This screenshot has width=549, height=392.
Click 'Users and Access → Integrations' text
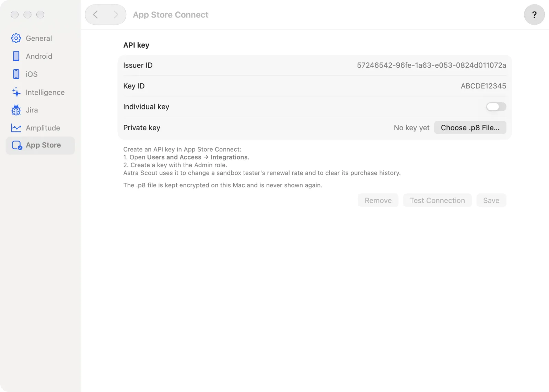197,157
